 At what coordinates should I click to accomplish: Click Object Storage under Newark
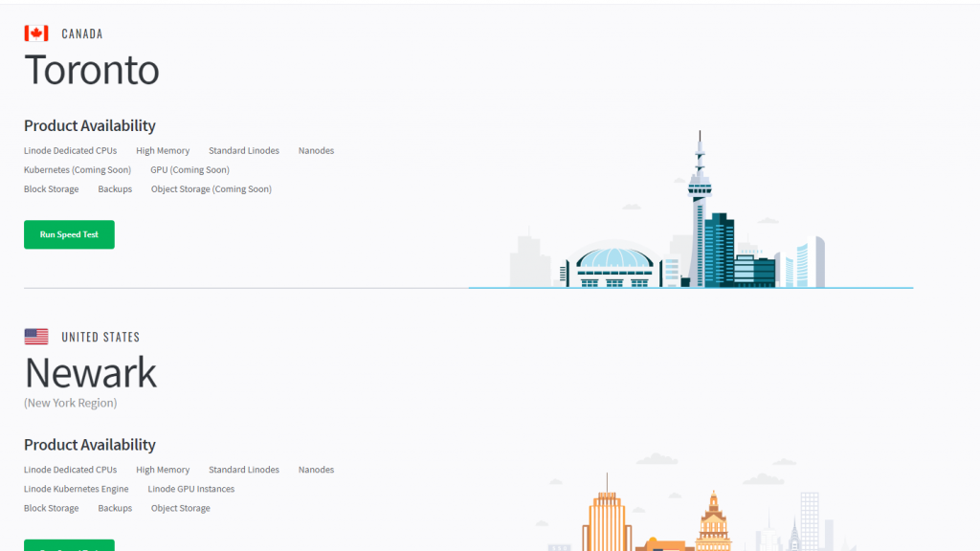[181, 509]
